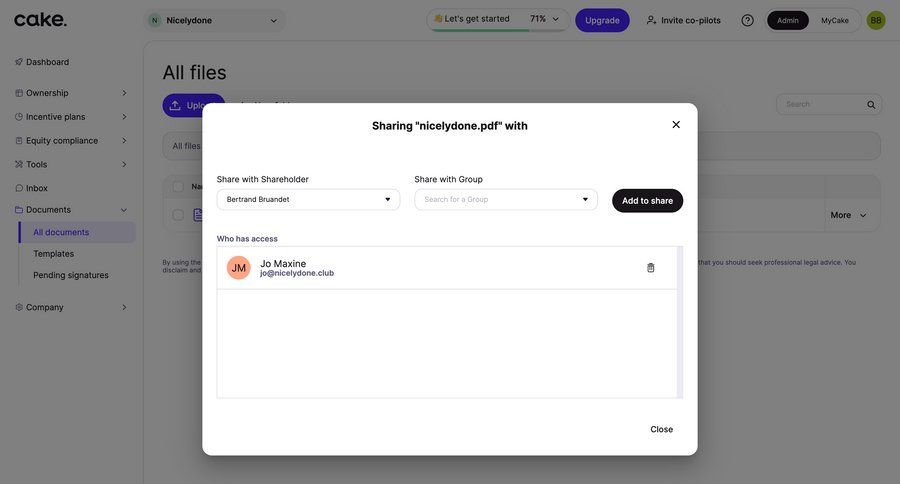Close the sharing dialog with the X icon
900x484 pixels.
(676, 125)
